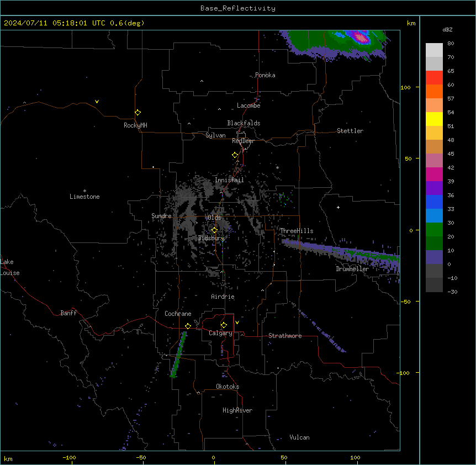Click the Vulcan label
Screen dimensions: 476x465
tap(300, 437)
